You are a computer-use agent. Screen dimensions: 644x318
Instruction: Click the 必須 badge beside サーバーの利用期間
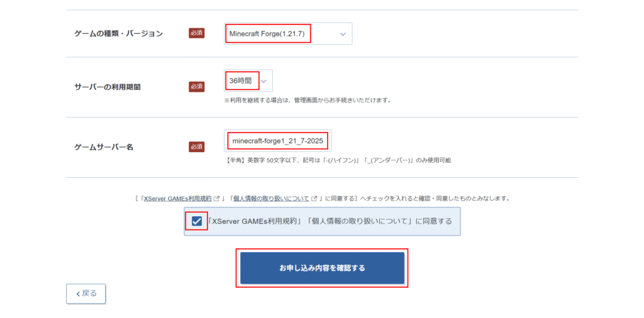(x=197, y=87)
